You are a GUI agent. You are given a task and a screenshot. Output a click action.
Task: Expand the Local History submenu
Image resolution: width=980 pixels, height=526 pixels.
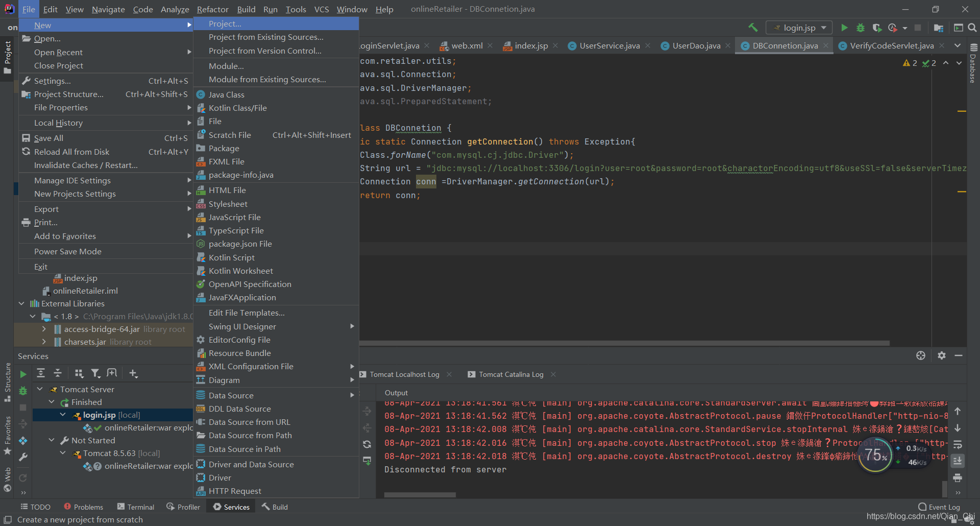coord(106,123)
